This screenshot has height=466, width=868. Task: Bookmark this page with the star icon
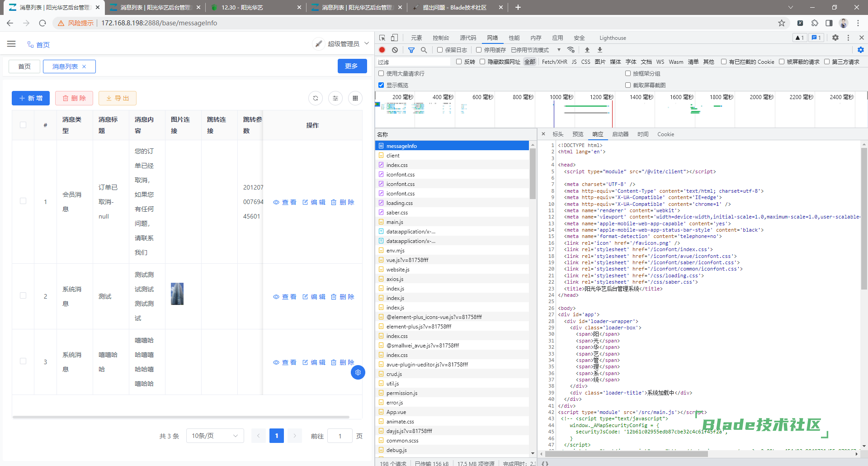click(x=781, y=23)
